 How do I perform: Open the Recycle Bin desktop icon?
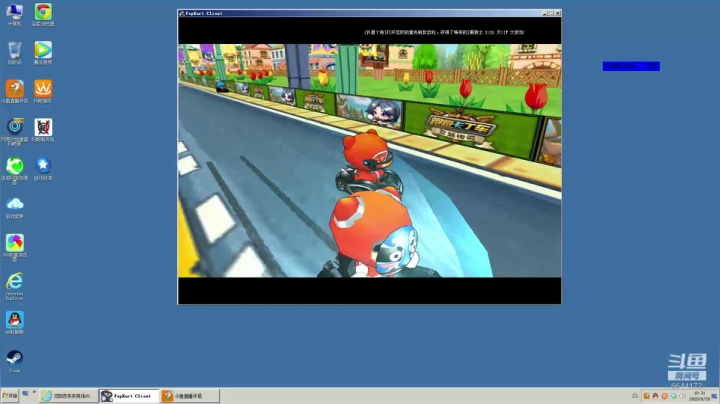point(15,53)
